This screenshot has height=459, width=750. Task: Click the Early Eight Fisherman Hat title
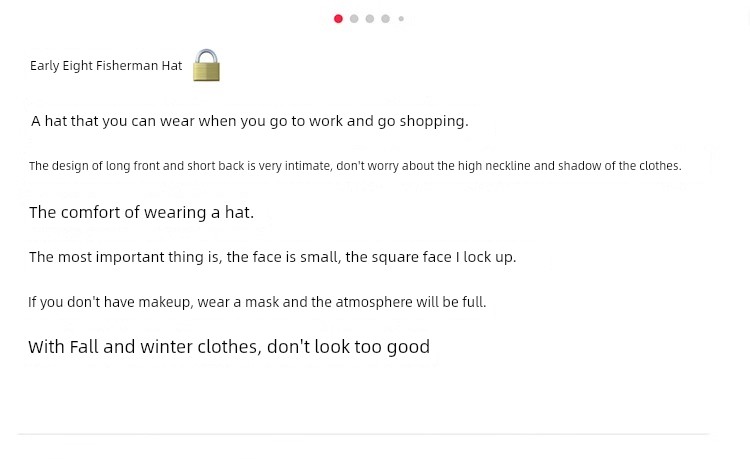(x=106, y=66)
